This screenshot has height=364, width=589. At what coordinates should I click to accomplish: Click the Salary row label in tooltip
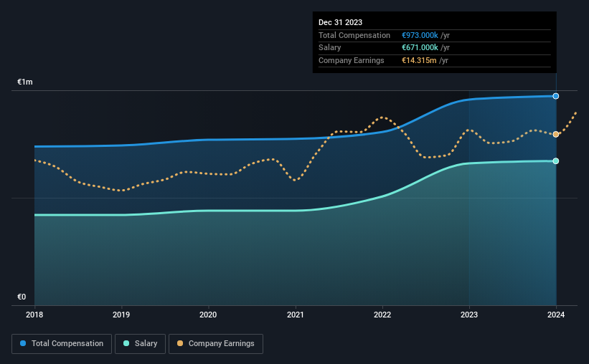pyautogui.click(x=329, y=48)
